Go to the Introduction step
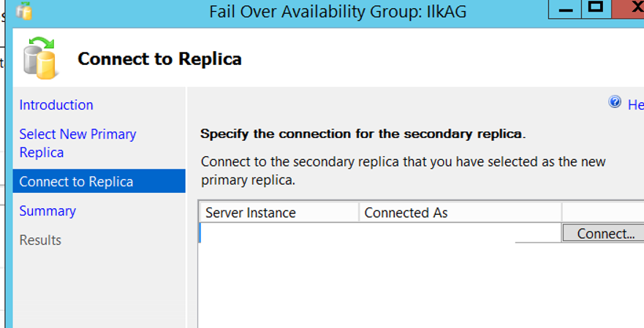 coord(56,104)
